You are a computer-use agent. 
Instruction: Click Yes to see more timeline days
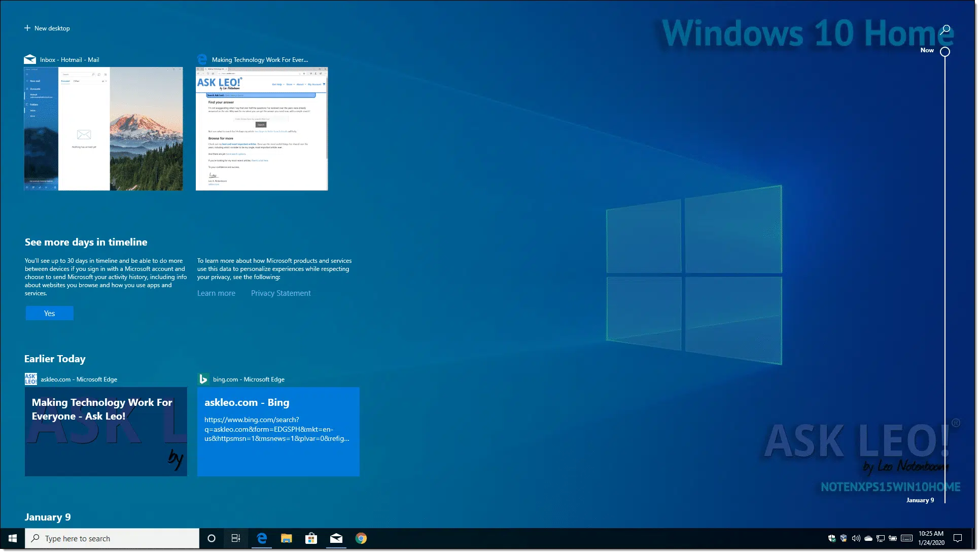(49, 314)
